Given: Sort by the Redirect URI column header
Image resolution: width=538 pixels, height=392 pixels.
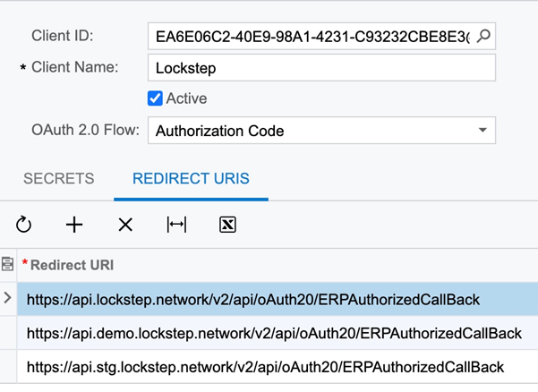Looking at the screenshot, I should click(x=72, y=265).
